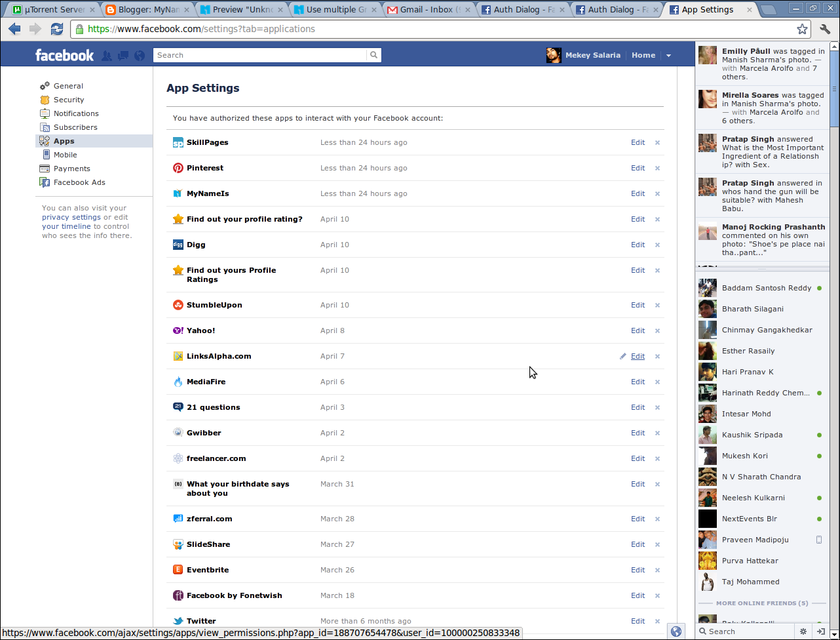The width and height of the screenshot is (840, 640).
Task: Click Home in the header
Action: coord(643,55)
